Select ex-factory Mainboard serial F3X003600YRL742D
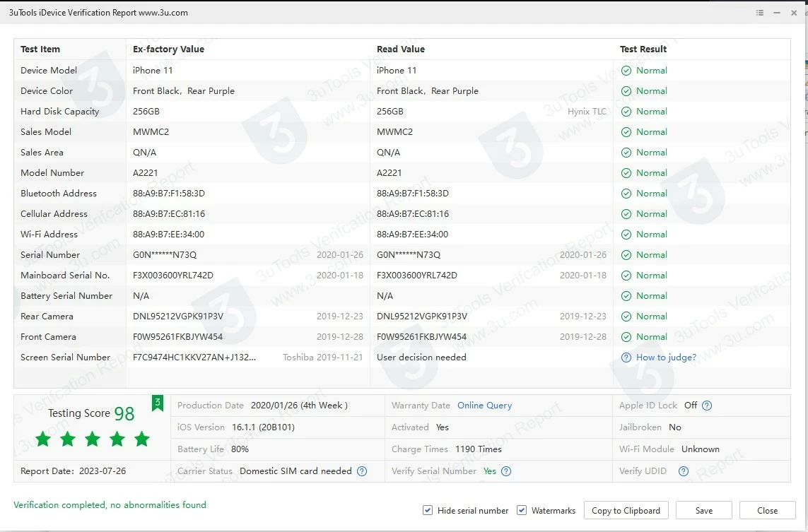This screenshot has width=808, height=532. [x=173, y=276]
